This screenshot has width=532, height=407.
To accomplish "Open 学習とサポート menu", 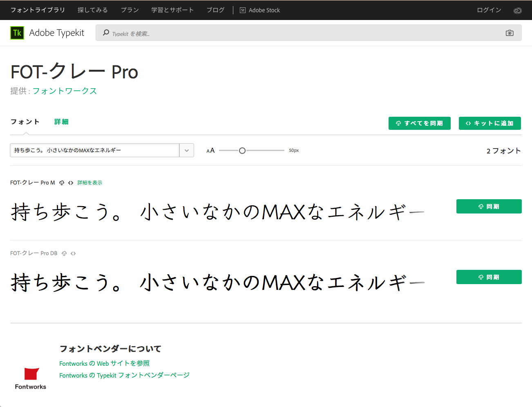I will [172, 10].
